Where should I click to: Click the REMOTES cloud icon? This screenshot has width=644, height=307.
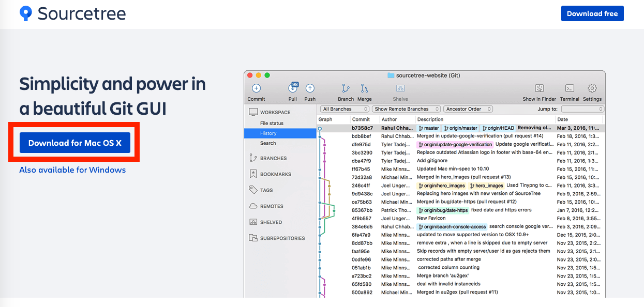(253, 206)
